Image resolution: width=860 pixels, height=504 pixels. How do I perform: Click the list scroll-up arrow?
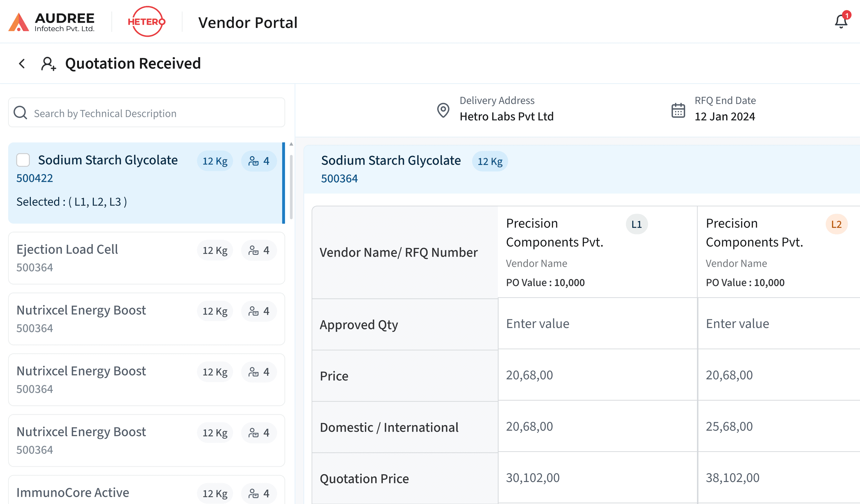[x=291, y=144]
